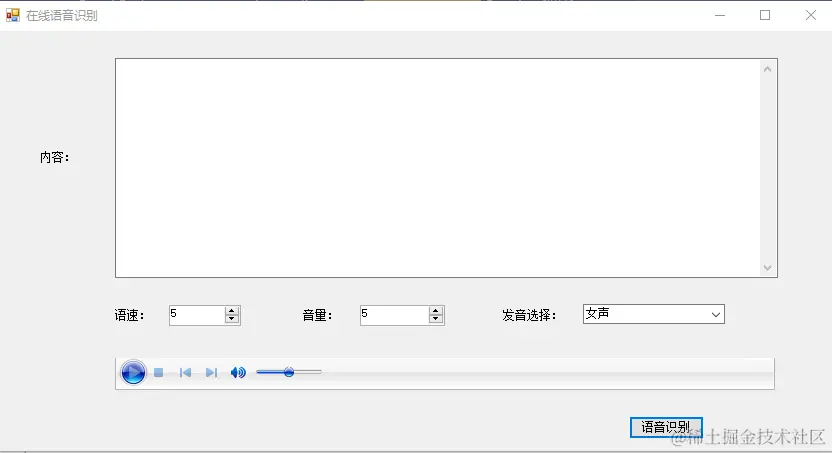Screen dimensions: 832x453
Task: Skip to next track in the media player
Action: pyautogui.click(x=211, y=372)
